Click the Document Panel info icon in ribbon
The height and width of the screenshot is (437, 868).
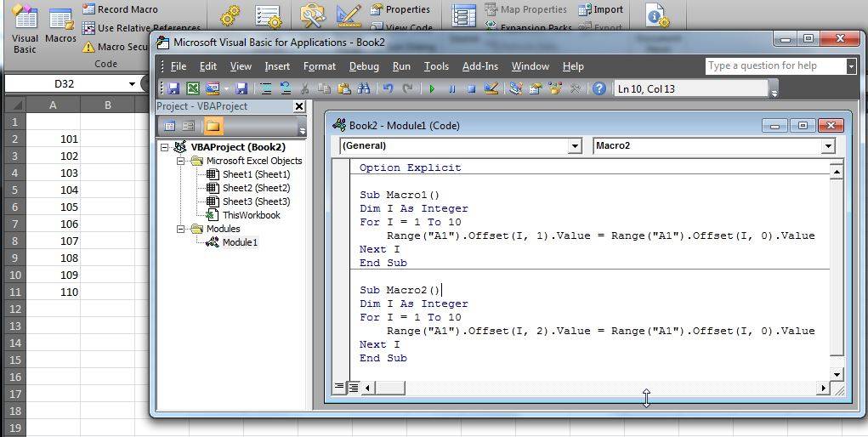658,15
